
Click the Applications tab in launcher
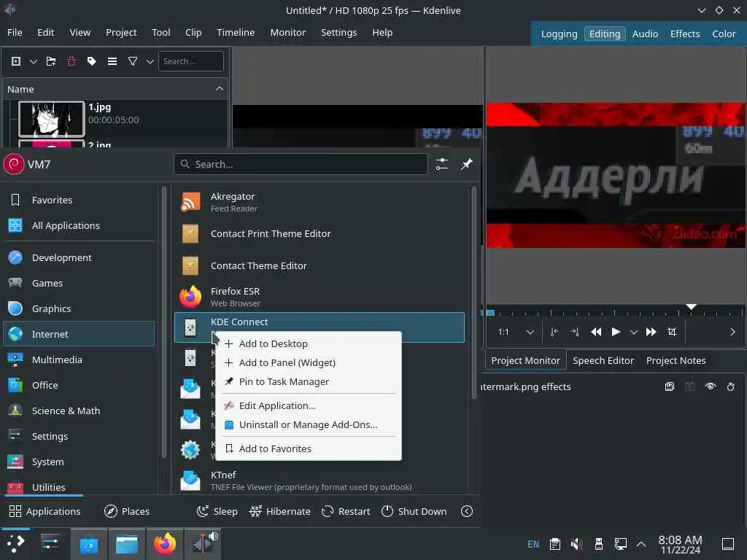click(44, 511)
